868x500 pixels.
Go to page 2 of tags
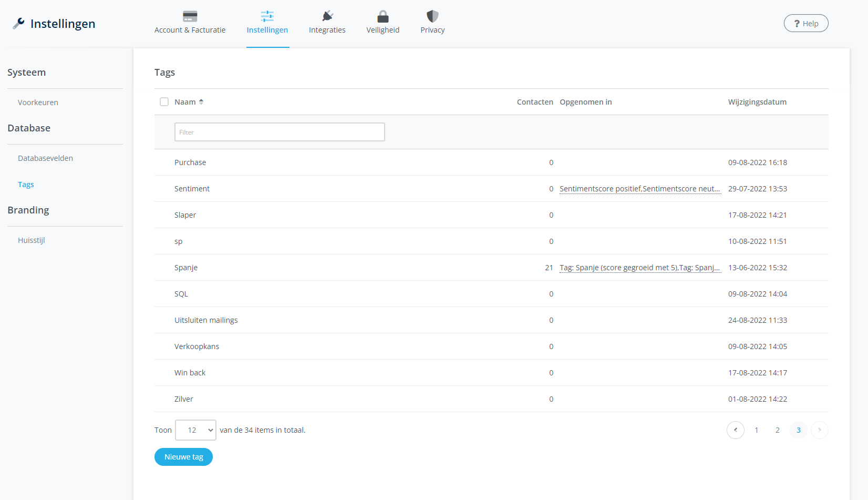click(777, 430)
